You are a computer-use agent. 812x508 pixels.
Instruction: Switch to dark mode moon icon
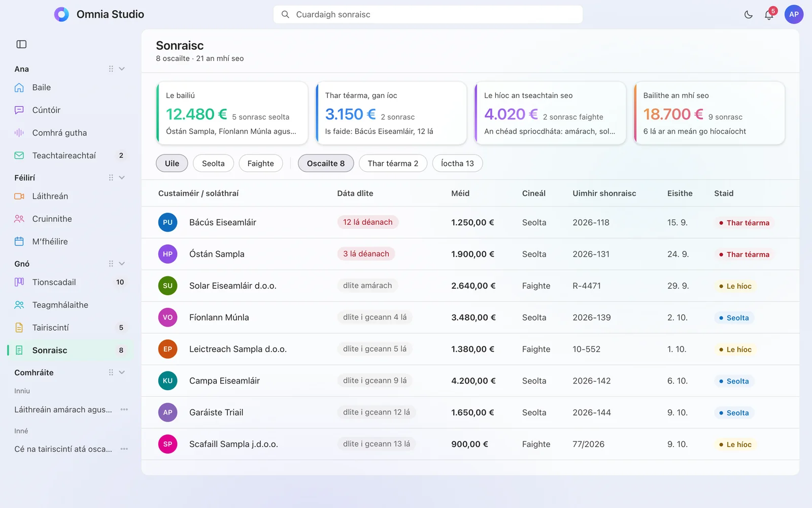click(749, 15)
